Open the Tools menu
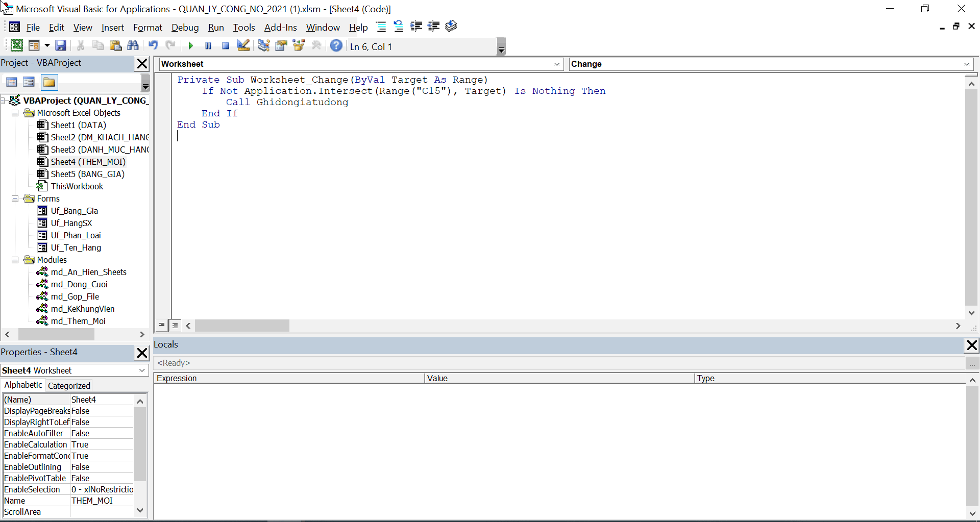The height and width of the screenshot is (522, 980). pyautogui.click(x=244, y=28)
